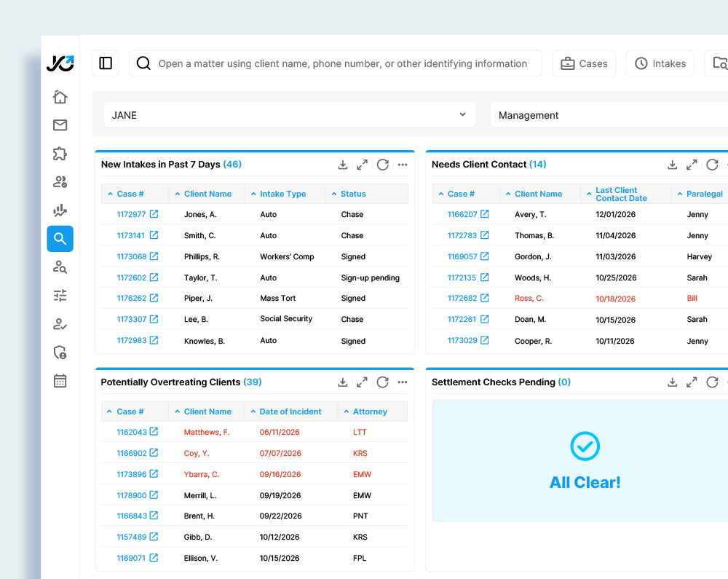Click the puzzle piece integrations icon
This screenshot has height=579, width=728.
60,154
